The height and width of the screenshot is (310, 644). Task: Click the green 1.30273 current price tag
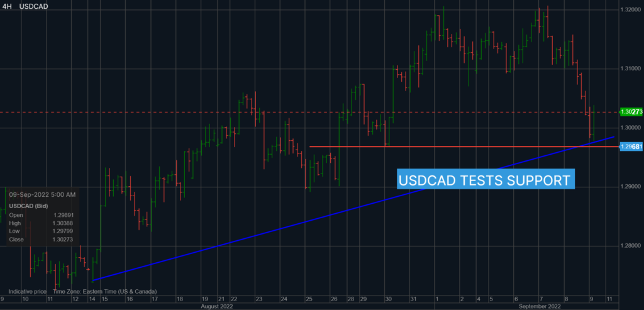tap(630, 112)
